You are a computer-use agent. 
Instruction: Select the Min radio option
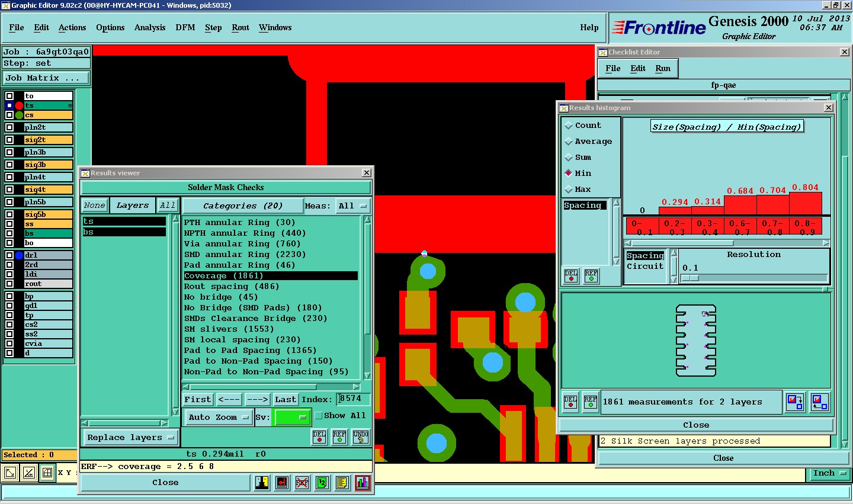point(569,174)
